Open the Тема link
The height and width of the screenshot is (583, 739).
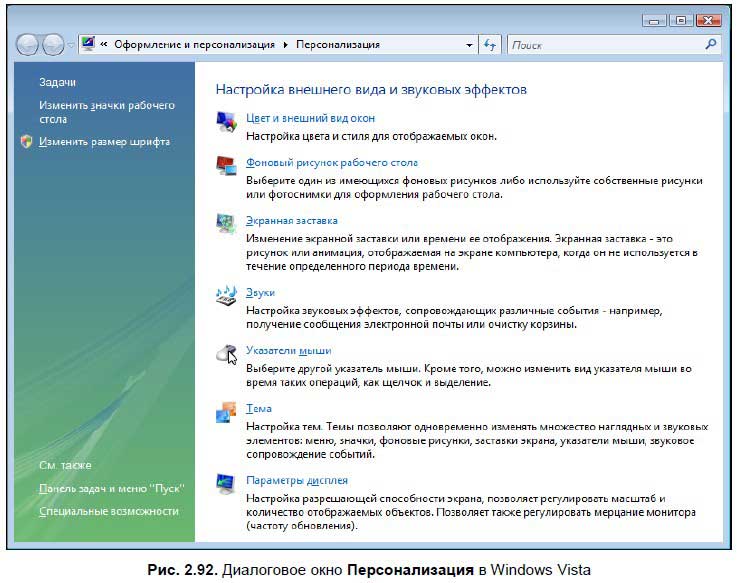pos(259,409)
